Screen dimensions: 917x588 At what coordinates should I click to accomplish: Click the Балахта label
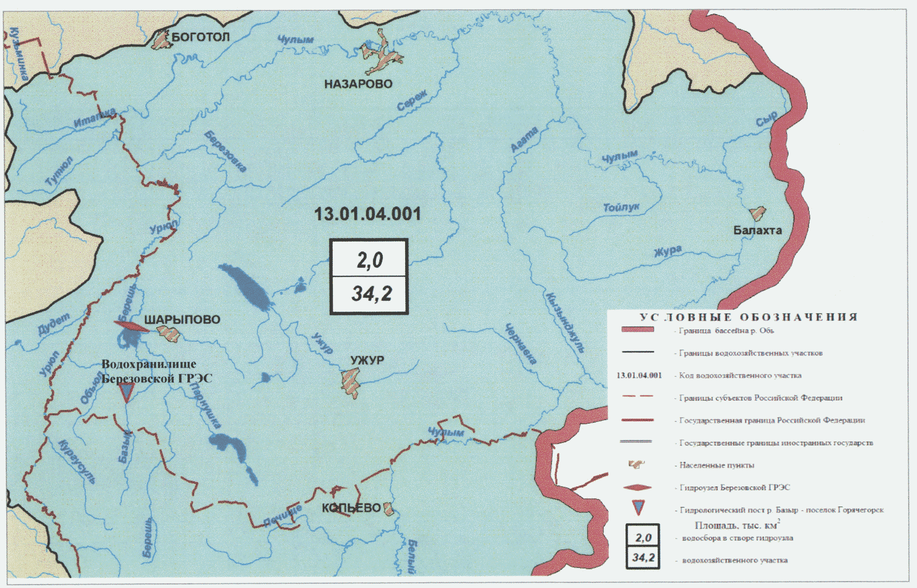[758, 231]
